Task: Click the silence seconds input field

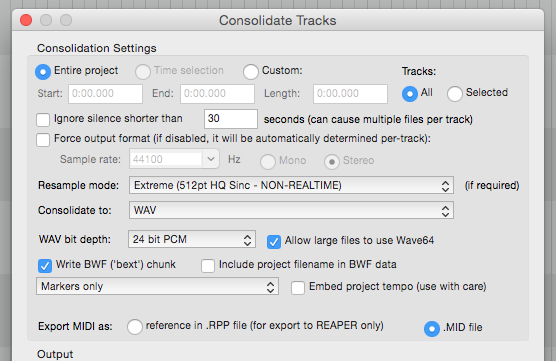Action: point(230,119)
